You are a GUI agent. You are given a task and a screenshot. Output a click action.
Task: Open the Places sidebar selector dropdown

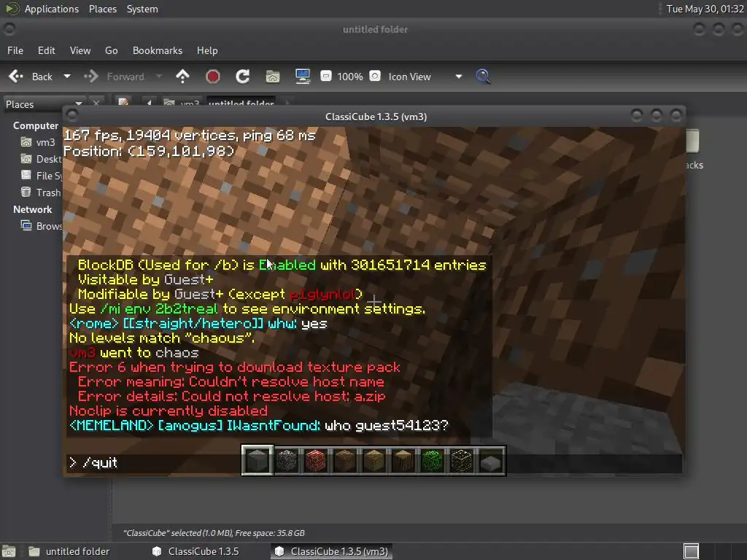(44, 104)
